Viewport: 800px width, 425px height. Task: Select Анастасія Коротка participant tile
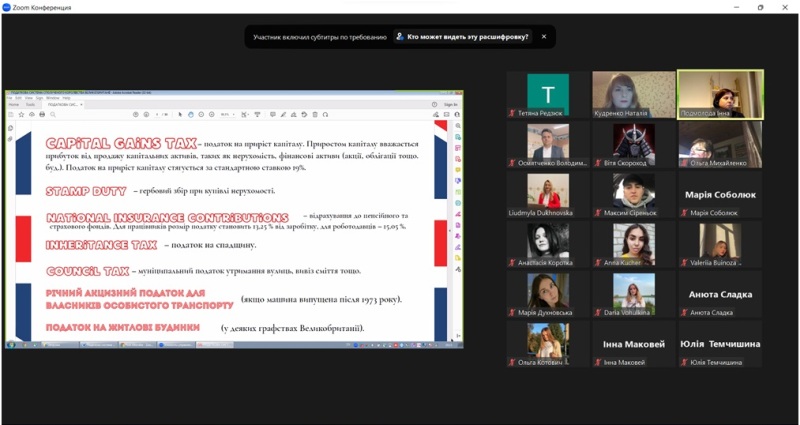pos(548,244)
